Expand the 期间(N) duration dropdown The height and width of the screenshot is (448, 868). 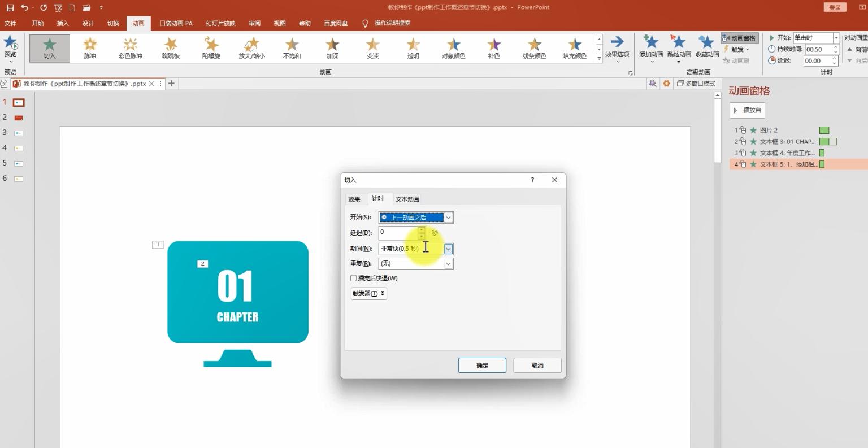pos(448,249)
